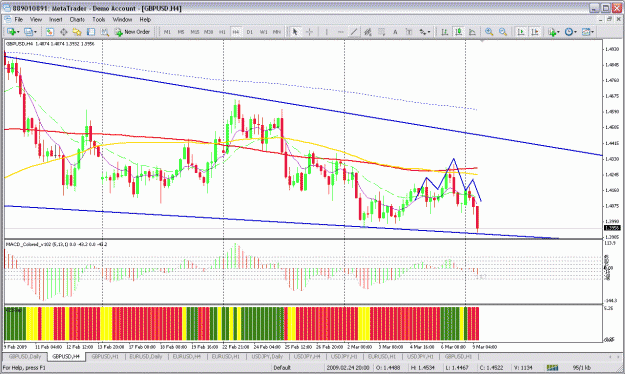Select the Trendline drawing tool
This screenshot has width=625, height=374.
(354, 32)
